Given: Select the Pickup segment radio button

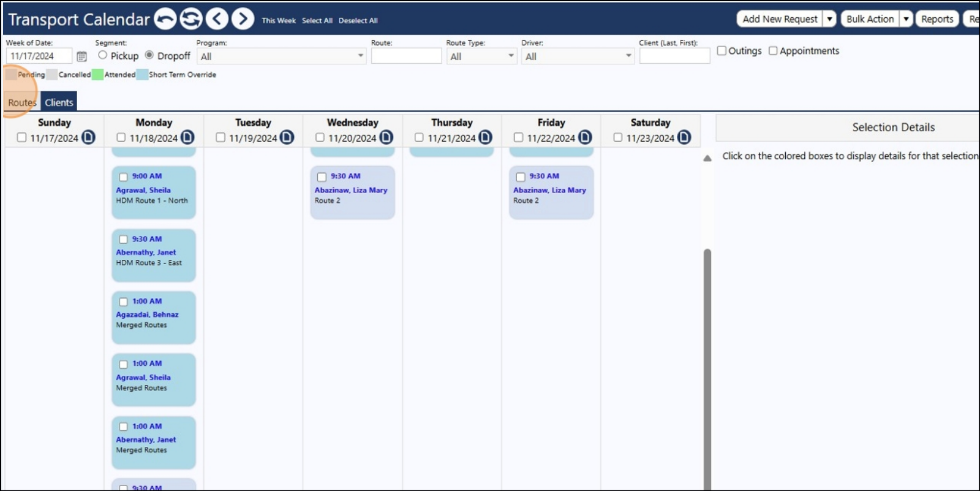Looking at the screenshot, I should click(102, 55).
